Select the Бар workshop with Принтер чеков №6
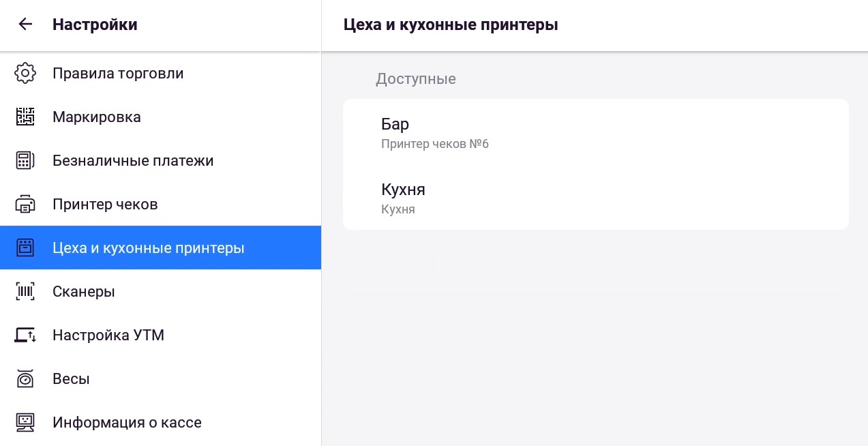868x446 pixels. coord(595,132)
